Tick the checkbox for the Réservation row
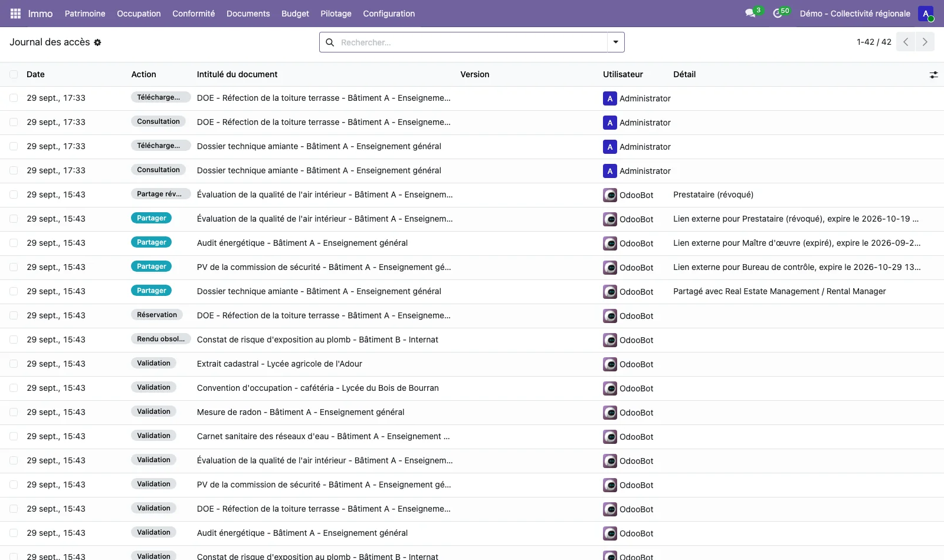The image size is (944, 560). 14,315
